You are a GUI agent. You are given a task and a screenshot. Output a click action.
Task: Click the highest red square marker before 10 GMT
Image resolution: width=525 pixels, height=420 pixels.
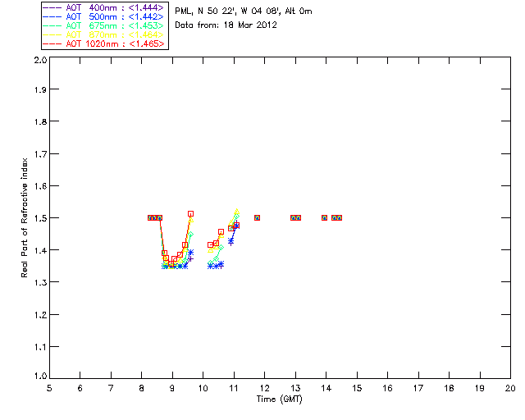point(190,213)
